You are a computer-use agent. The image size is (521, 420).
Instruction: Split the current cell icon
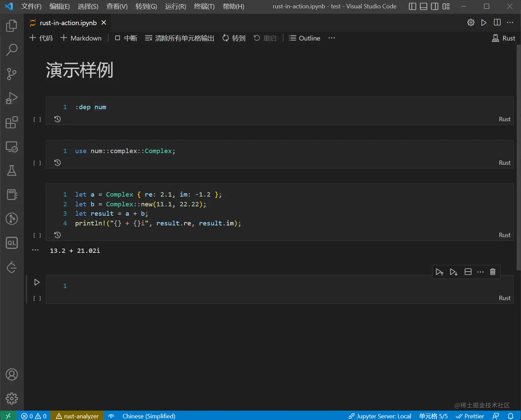pos(468,272)
